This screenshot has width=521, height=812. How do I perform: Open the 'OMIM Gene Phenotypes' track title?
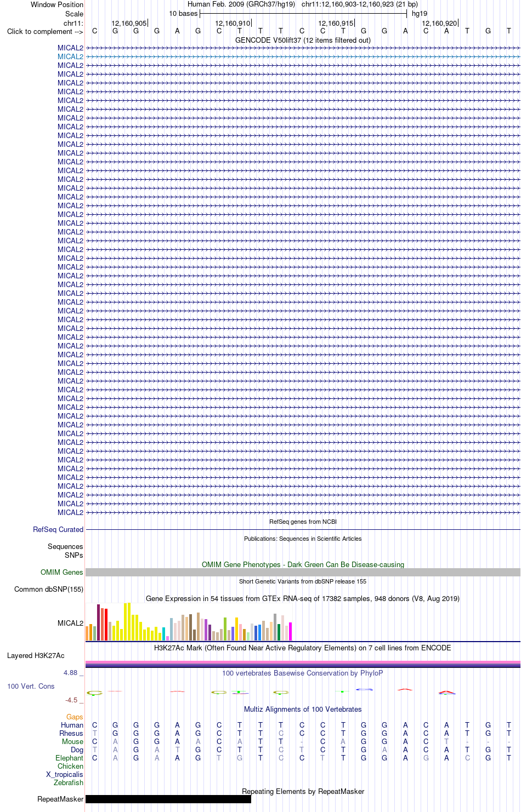[303, 564]
